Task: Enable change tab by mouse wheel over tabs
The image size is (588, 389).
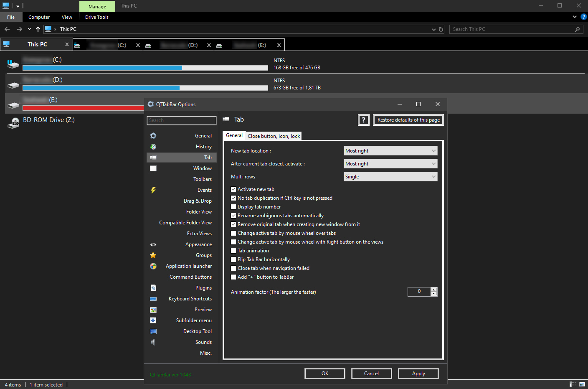Action: tap(233, 233)
